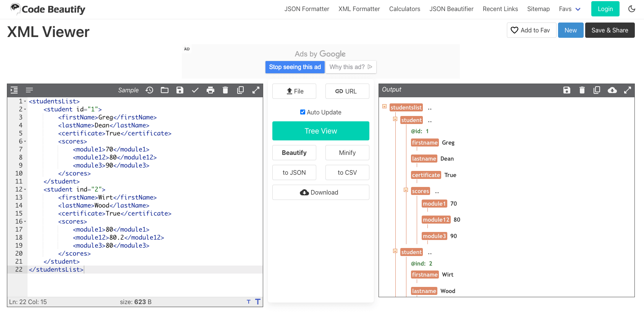Screen dimensions: 644x314
Task: Expand the input editor to fullscreen
Action: (x=256, y=90)
